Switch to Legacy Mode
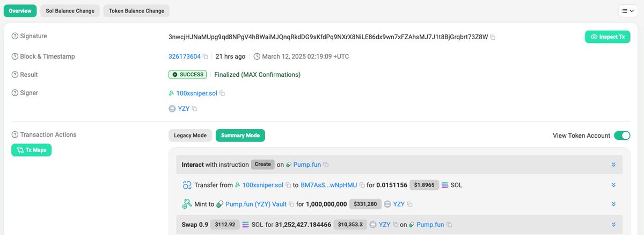The width and height of the screenshot is (644, 235). click(x=191, y=136)
